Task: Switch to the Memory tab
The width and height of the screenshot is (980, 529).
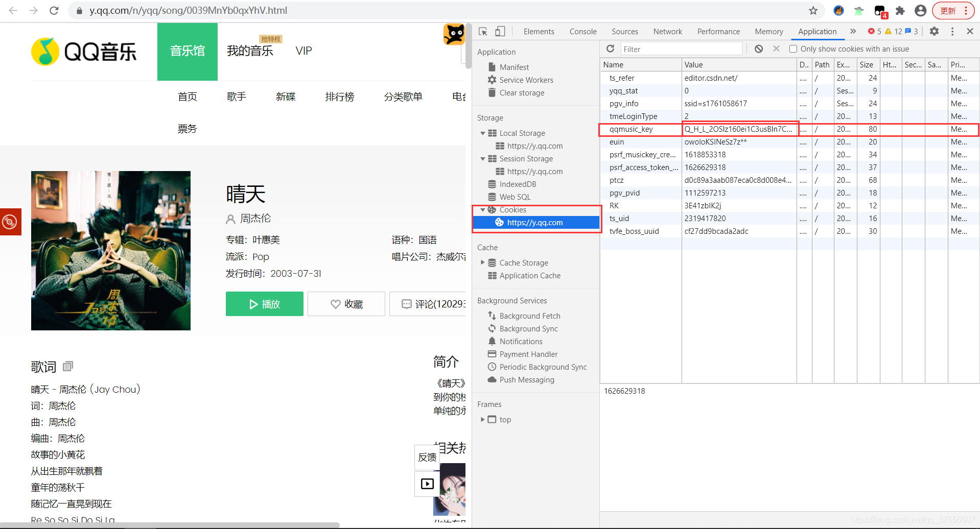Action: (x=769, y=31)
